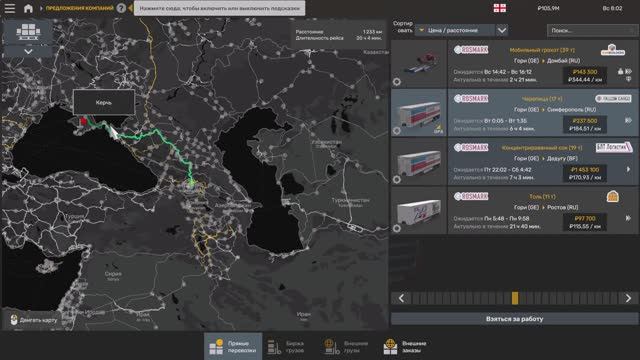Focus the Поиск search field
This screenshot has height=360, width=640.
(592, 30)
